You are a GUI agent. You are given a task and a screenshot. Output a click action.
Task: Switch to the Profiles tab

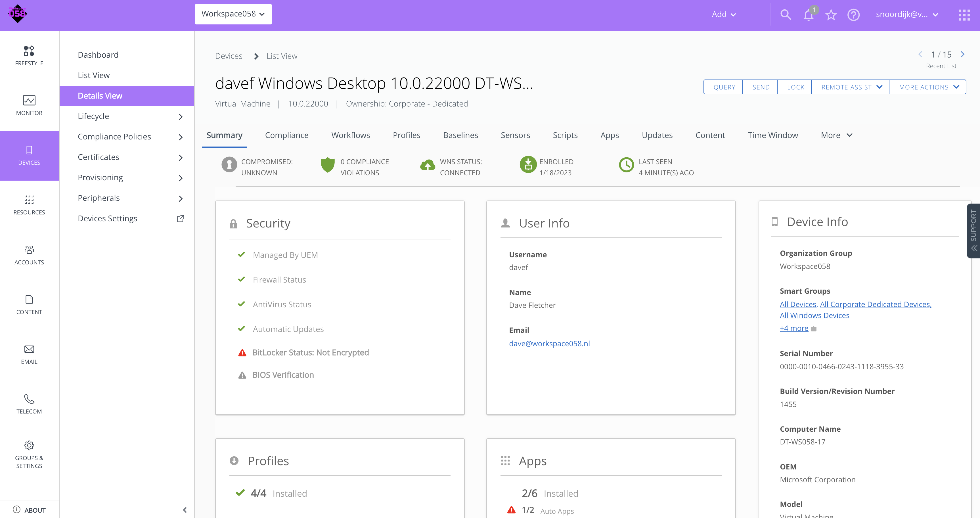click(x=406, y=135)
